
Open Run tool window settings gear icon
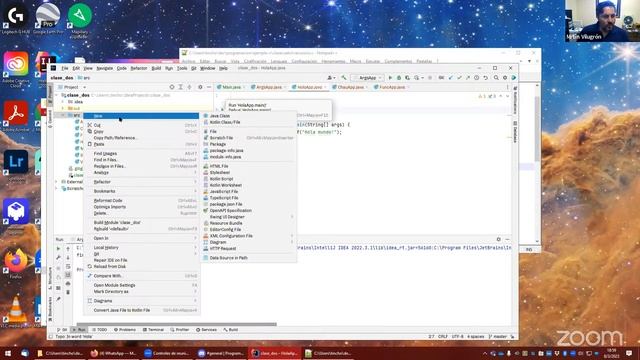tap(498, 240)
